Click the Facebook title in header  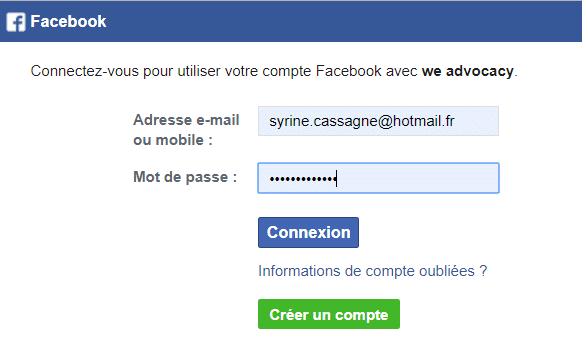68,22
